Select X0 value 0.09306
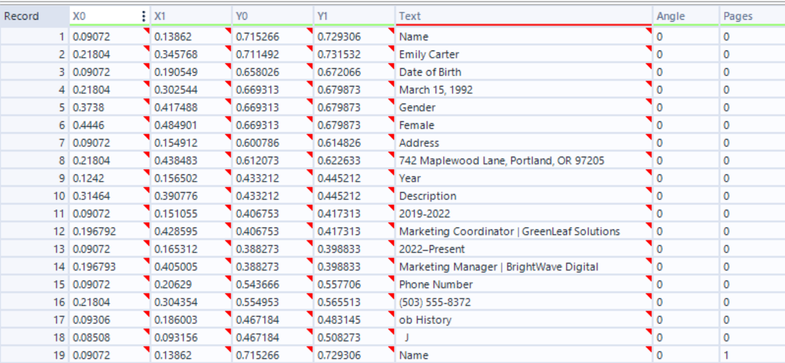The height and width of the screenshot is (363, 785). [110, 320]
